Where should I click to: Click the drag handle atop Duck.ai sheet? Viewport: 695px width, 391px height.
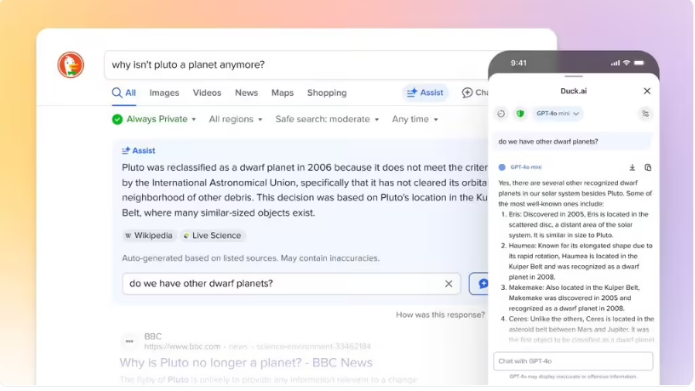click(x=574, y=76)
